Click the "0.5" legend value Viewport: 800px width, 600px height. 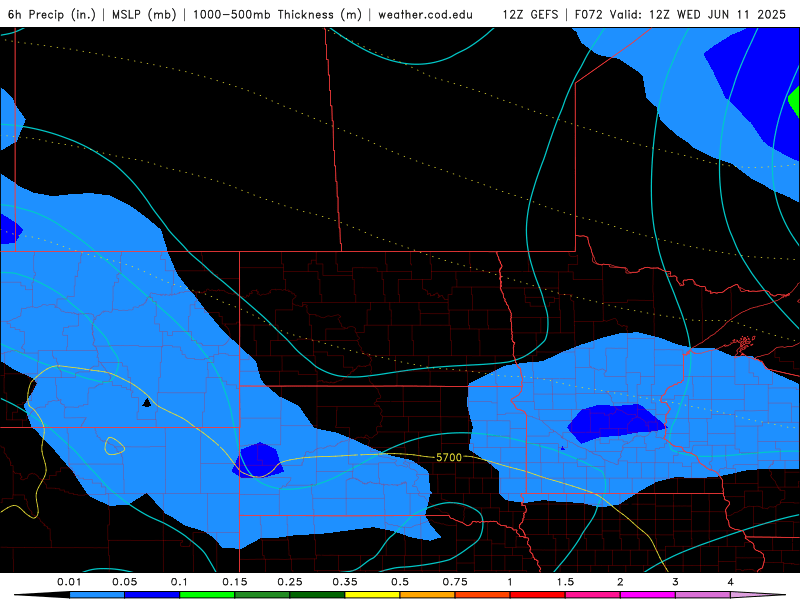pyautogui.click(x=400, y=582)
